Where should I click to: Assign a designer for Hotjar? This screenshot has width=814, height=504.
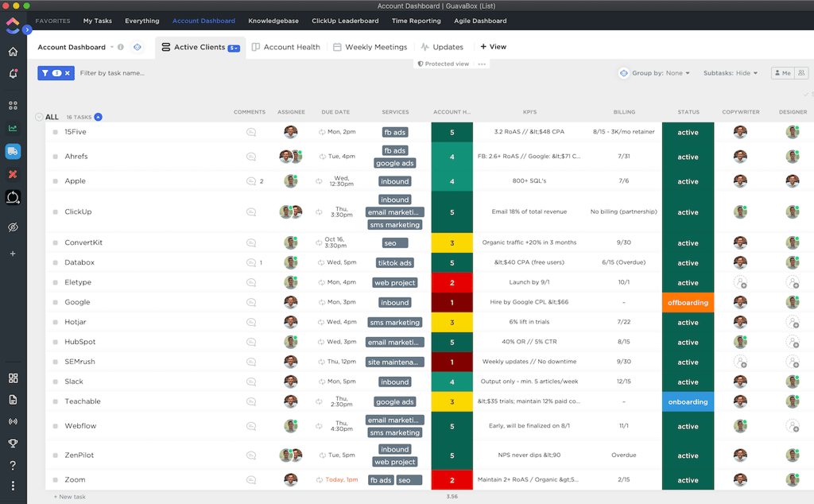pos(793,322)
